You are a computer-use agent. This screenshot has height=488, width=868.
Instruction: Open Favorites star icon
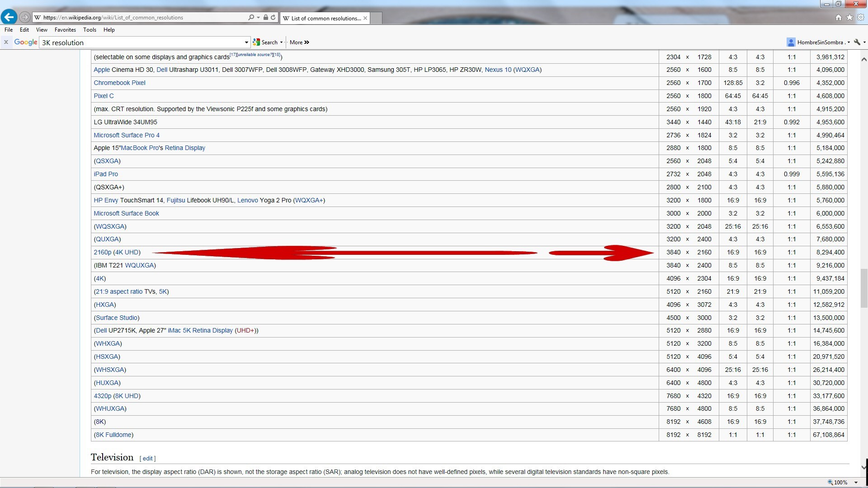tap(849, 18)
